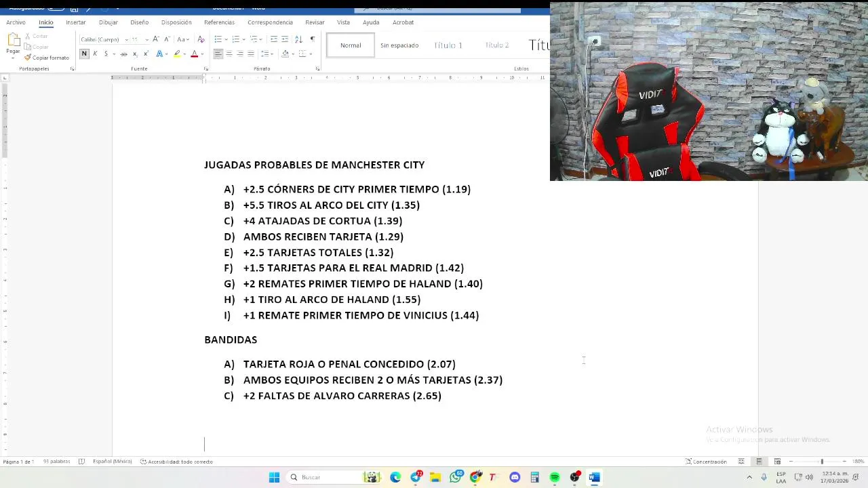Decrease paragraph indent
The width and height of the screenshot is (868, 488).
(x=274, y=39)
